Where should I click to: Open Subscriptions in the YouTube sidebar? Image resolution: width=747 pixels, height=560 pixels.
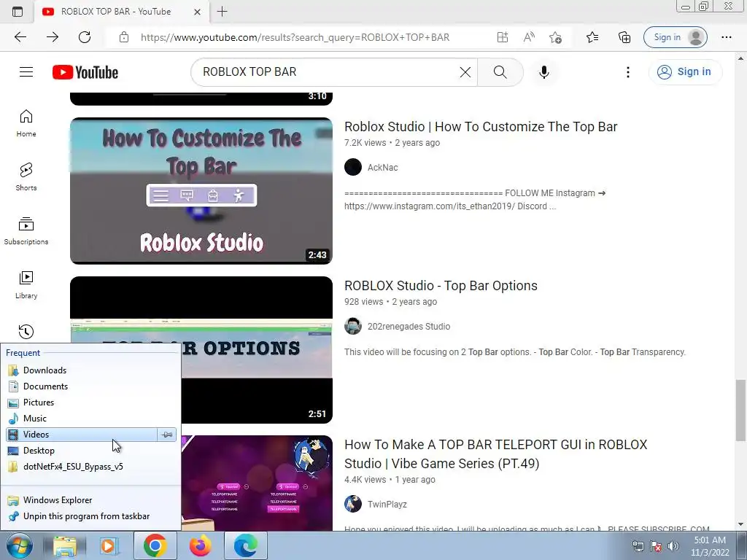point(26,231)
